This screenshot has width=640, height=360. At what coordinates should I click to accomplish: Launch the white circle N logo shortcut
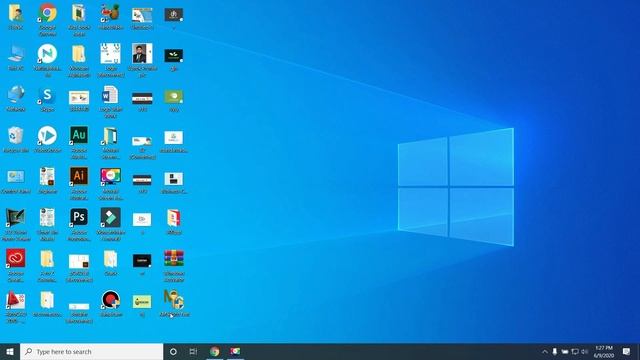(x=47, y=54)
